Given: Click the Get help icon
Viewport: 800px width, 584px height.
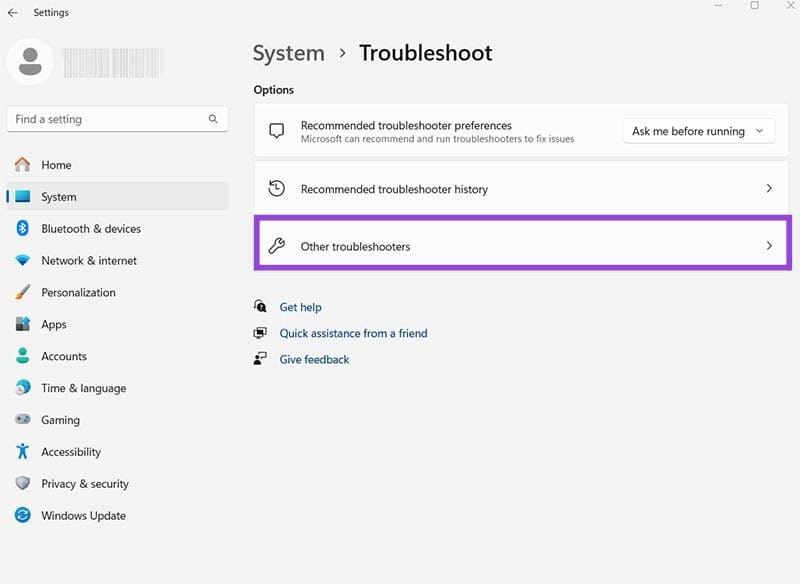Looking at the screenshot, I should point(260,306).
